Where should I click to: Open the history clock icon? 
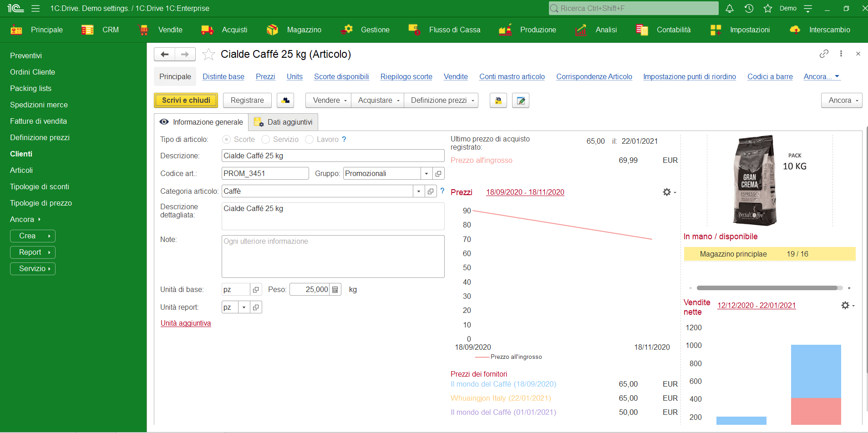749,8
